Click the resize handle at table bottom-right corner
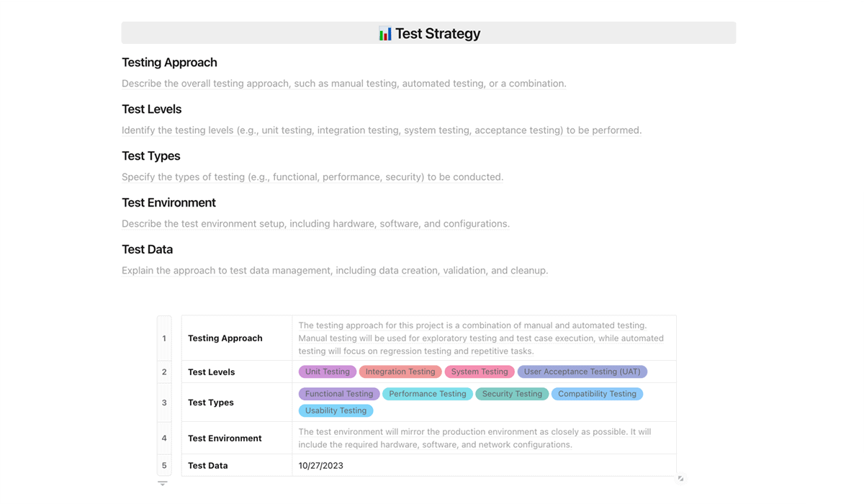Viewport: 864px width, 504px height. point(680,479)
